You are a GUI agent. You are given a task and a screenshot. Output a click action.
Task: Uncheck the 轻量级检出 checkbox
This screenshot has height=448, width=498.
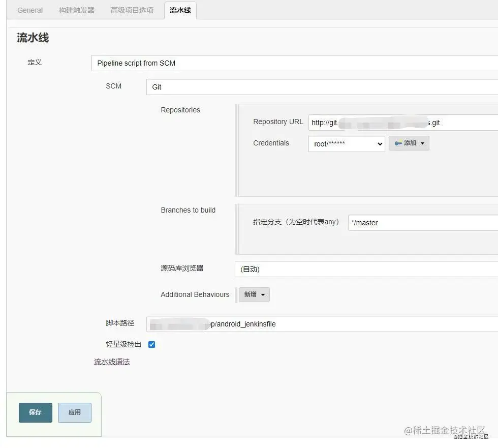(152, 344)
